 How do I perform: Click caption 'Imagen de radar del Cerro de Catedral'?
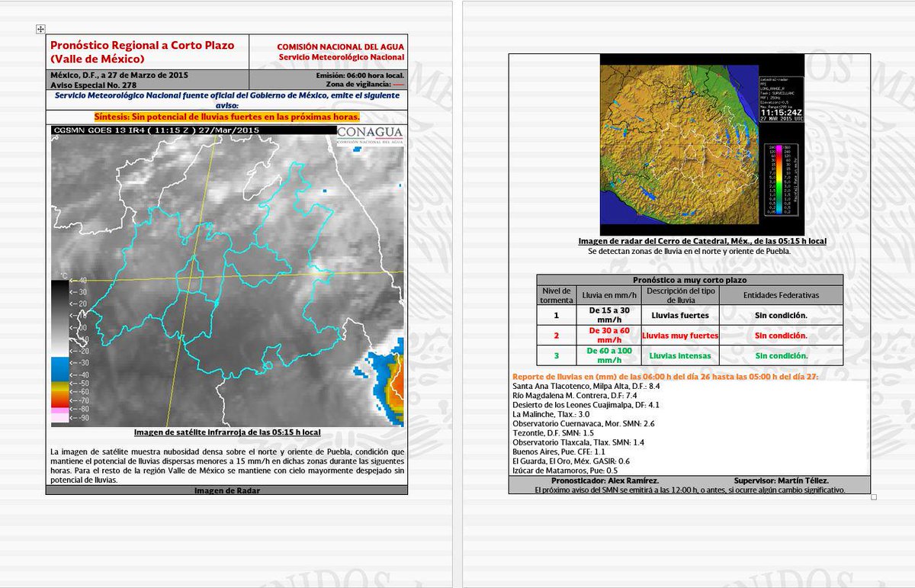[x=702, y=241]
